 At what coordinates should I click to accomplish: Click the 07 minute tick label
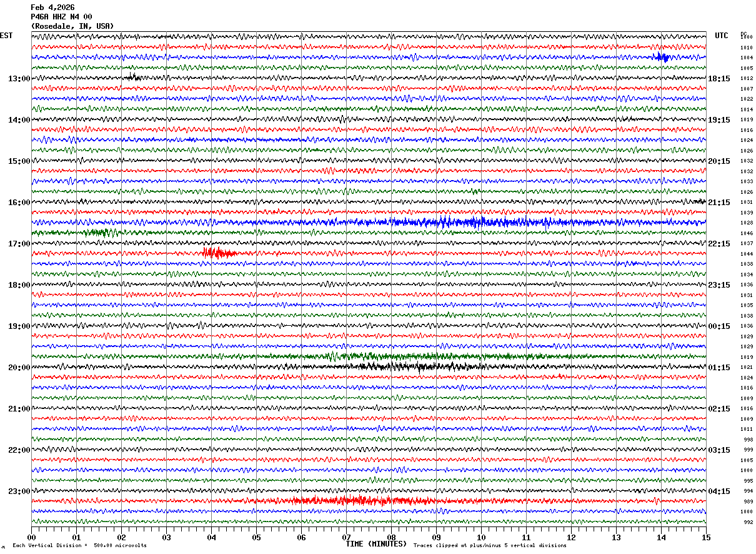pos(346,537)
